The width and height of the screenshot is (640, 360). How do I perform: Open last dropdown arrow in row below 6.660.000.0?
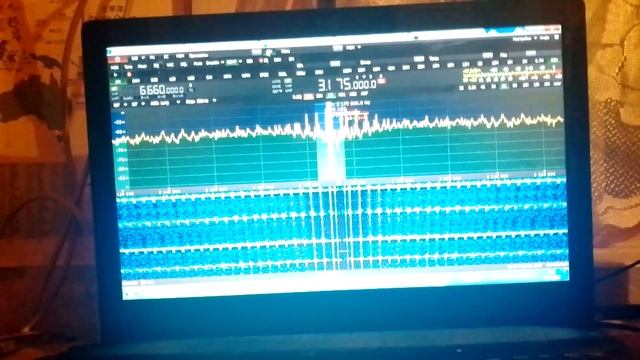pos(215,100)
